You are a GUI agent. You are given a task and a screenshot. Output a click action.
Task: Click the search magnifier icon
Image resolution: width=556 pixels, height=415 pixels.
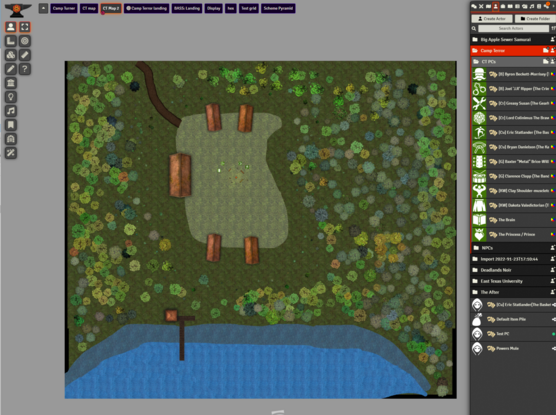coord(474,28)
